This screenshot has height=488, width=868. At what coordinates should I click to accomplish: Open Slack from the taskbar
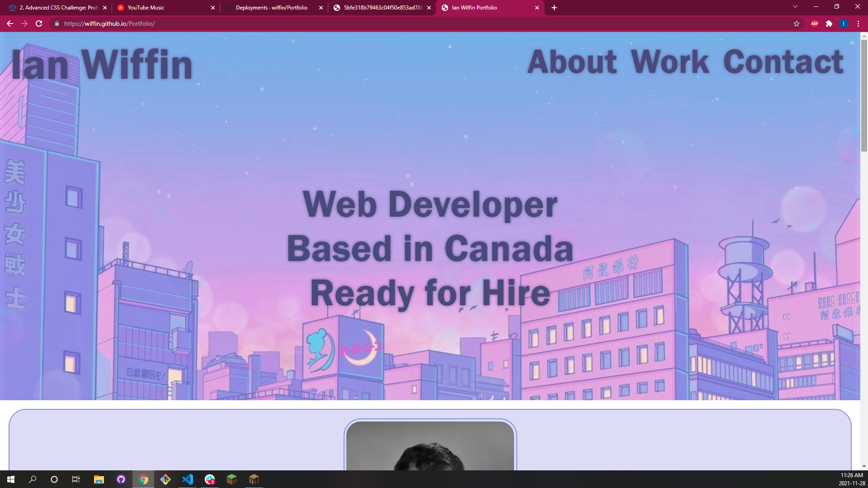click(210, 479)
